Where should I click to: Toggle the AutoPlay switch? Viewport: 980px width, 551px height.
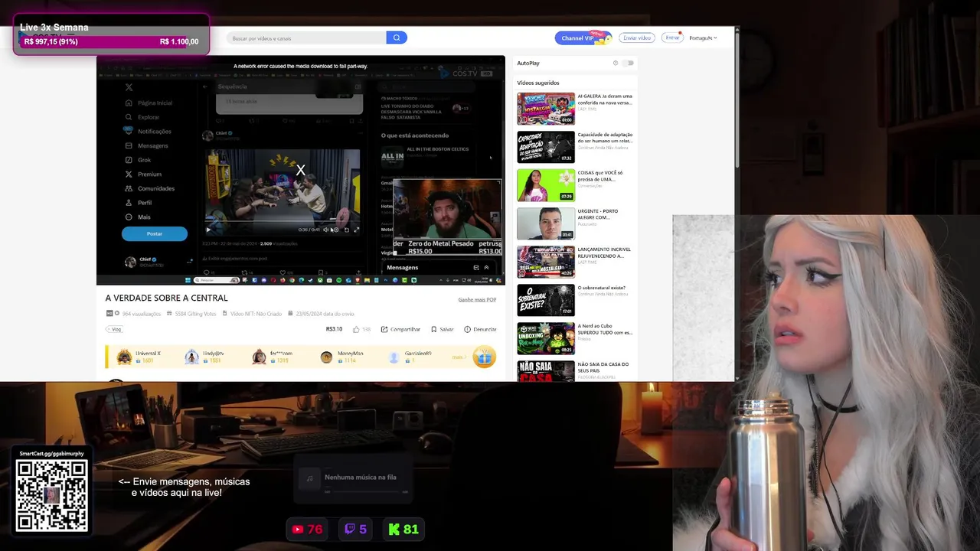point(628,63)
